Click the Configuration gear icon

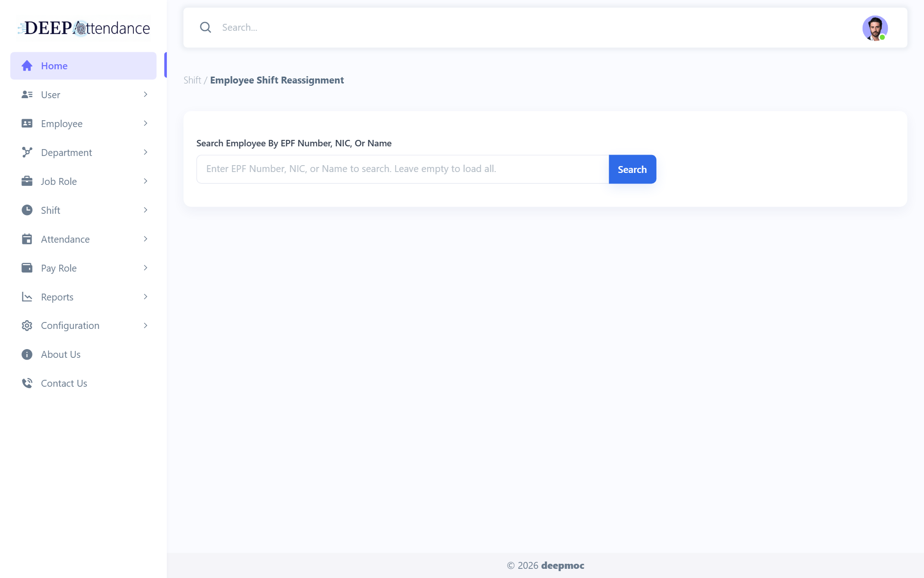(x=27, y=326)
